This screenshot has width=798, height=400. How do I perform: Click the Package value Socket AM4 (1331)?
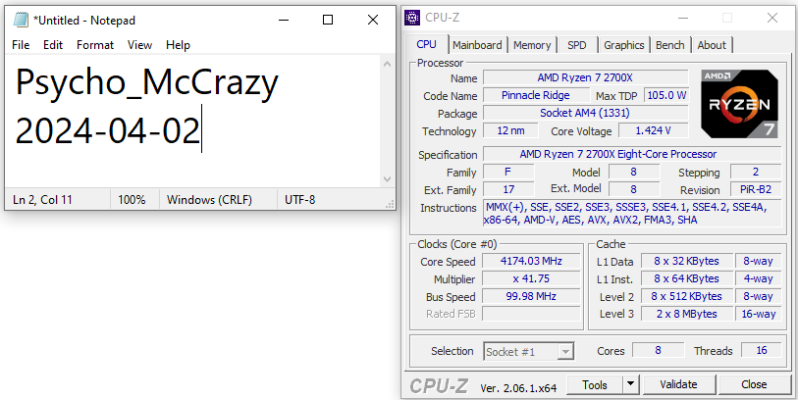pos(585,113)
